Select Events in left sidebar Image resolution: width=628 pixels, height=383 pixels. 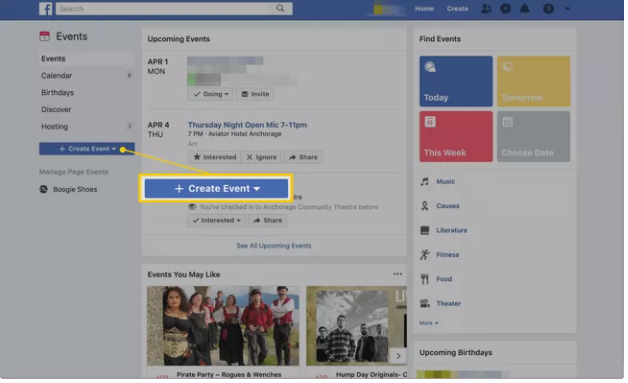pyautogui.click(x=86, y=58)
